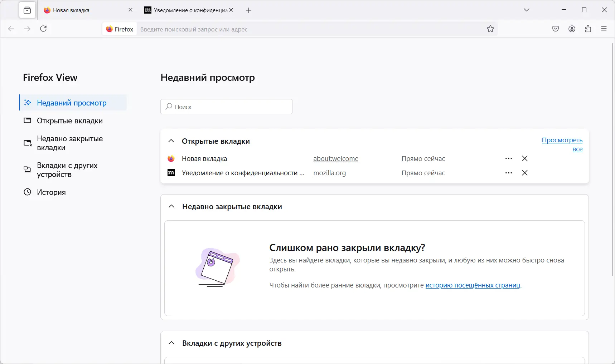The image size is (615, 364).
Task: Open историю посещённых страниц link
Action: 473,285
